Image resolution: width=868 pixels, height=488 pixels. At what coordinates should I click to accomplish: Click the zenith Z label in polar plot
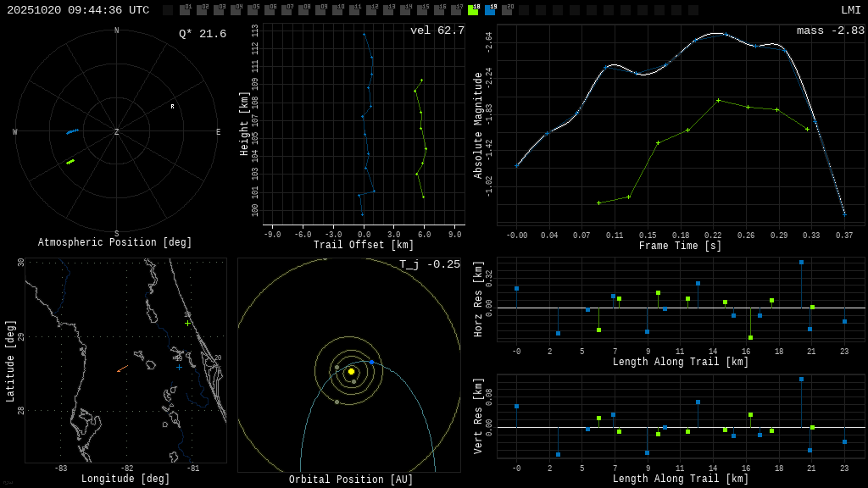(117, 132)
